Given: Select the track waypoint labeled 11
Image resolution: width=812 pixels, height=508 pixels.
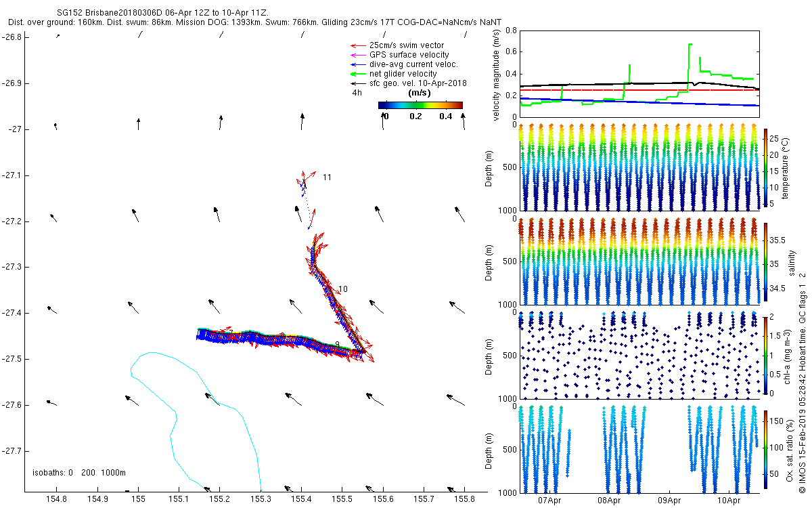Looking at the screenshot, I should (327, 177).
